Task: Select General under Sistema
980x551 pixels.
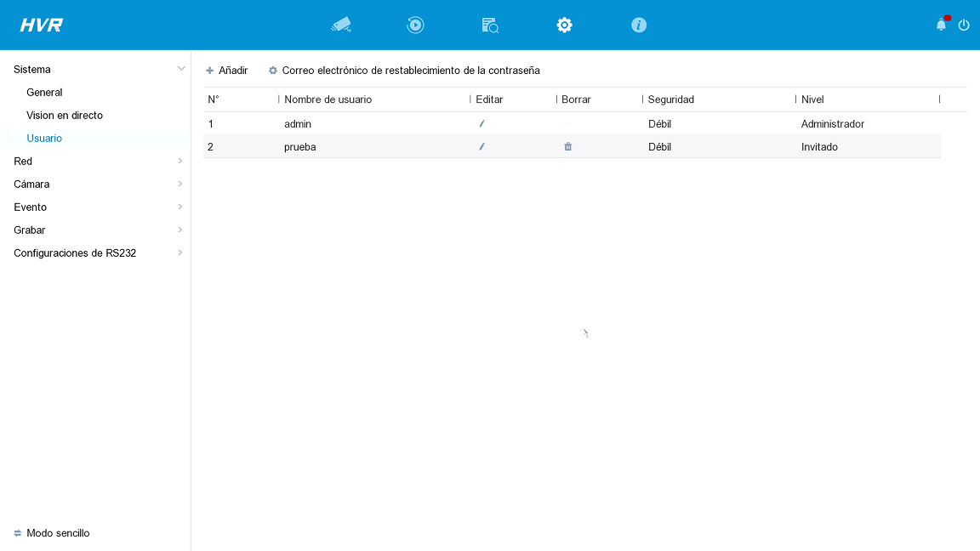Action: [44, 93]
